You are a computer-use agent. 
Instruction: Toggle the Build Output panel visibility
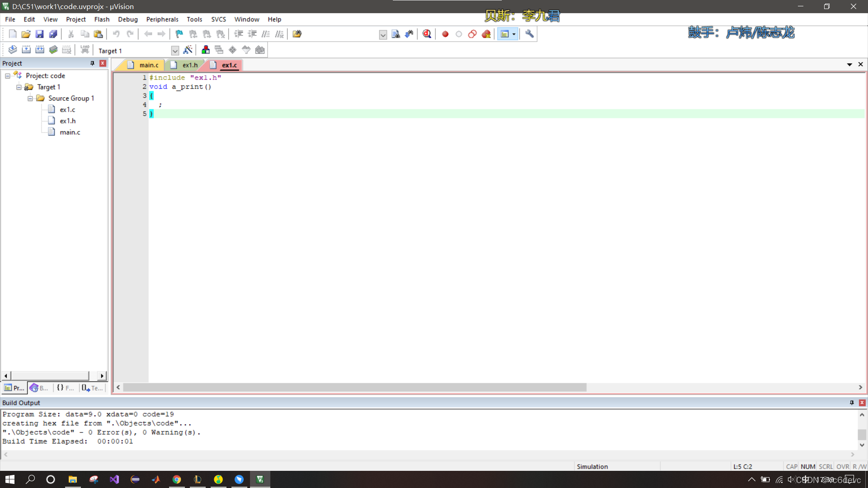[x=862, y=402]
